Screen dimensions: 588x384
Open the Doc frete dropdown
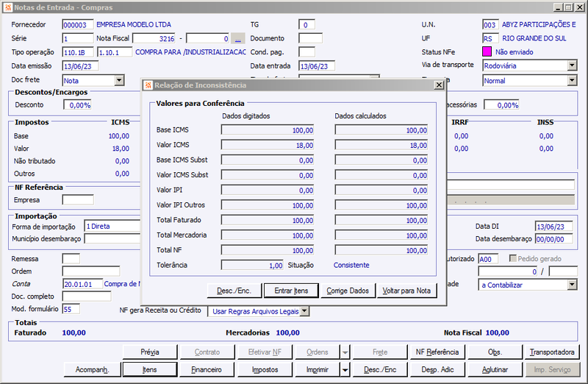(119, 80)
